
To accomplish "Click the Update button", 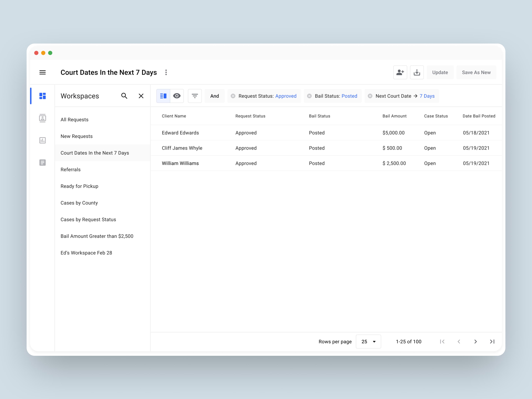I will tap(440, 72).
